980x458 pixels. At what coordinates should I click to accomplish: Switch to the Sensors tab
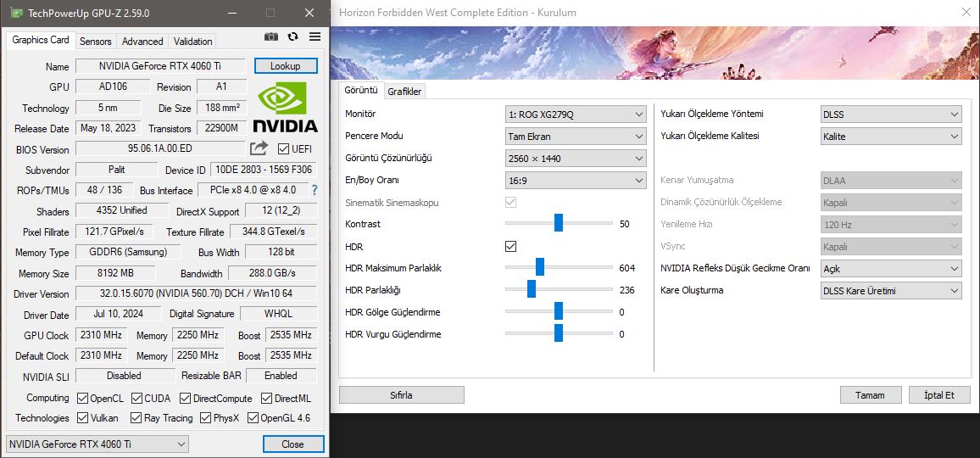[x=96, y=42]
